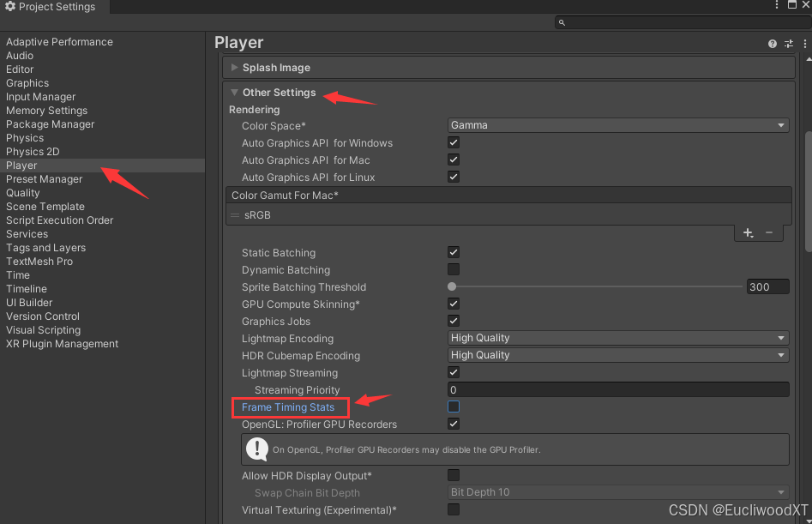The height and width of the screenshot is (524, 812).
Task: Click the Sprite Batching Threshold value field
Action: pos(767,286)
